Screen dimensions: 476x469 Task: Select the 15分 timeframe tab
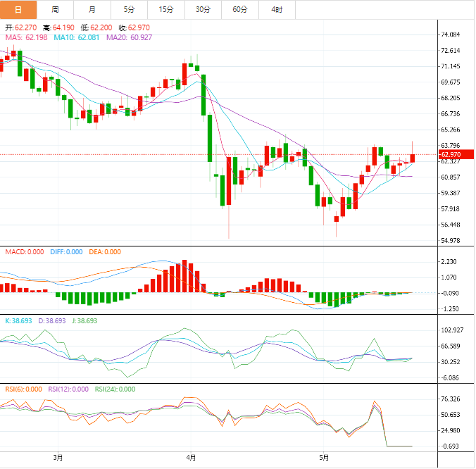coord(166,9)
